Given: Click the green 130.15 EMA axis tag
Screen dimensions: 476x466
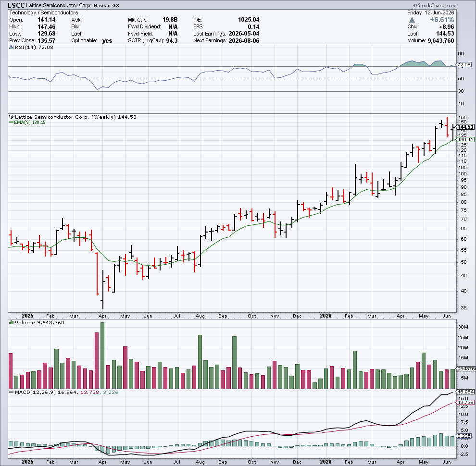Looking at the screenshot, I should point(465,139).
